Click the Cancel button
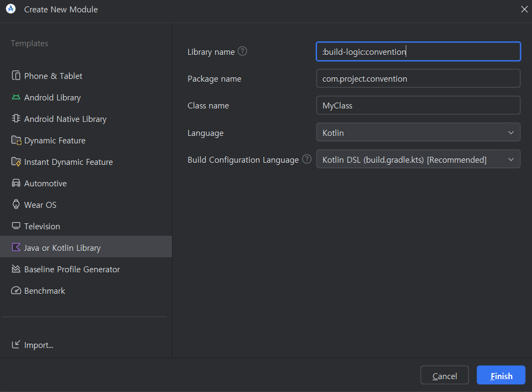This screenshot has width=532, height=392. pos(444,375)
